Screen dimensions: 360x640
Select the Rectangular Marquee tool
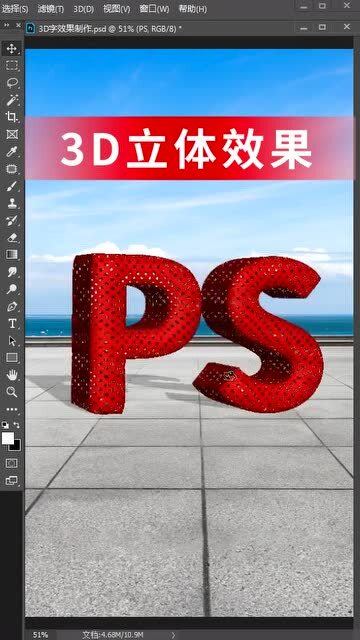(12, 66)
